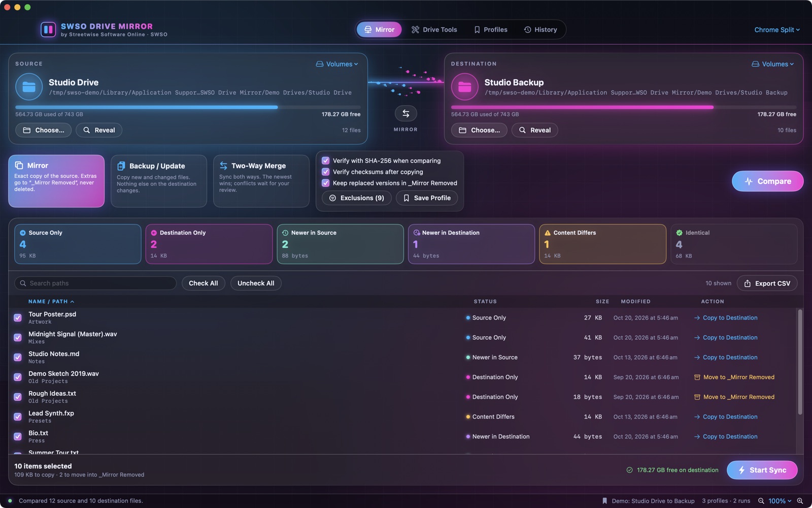812x508 pixels.
Task: Click the Studio Backup pink folder icon
Action: [x=464, y=87]
